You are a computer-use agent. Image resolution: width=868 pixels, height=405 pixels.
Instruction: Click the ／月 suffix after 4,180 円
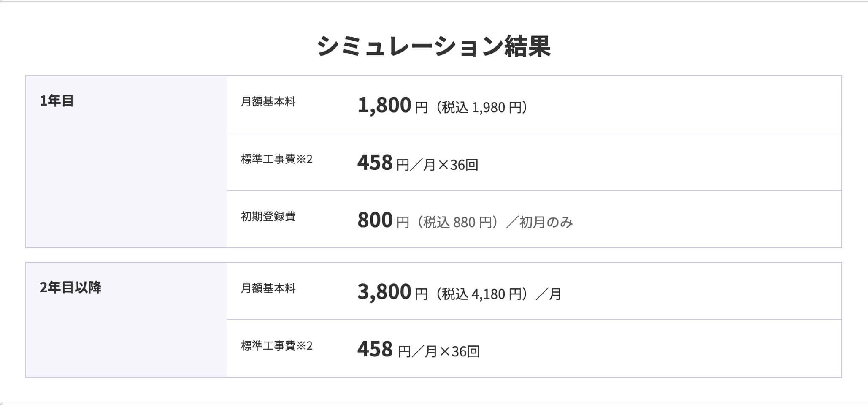[x=549, y=294]
